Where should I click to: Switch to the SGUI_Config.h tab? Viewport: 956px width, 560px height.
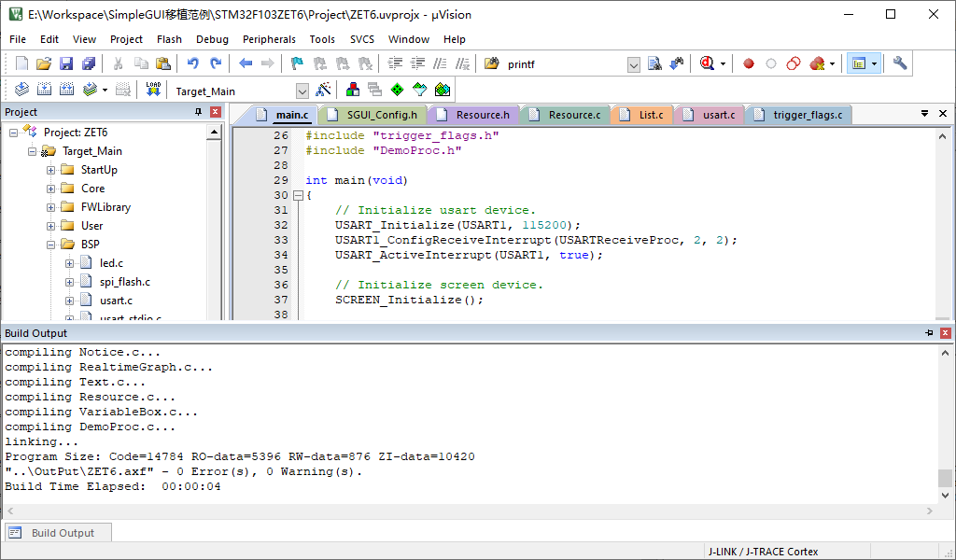point(373,115)
